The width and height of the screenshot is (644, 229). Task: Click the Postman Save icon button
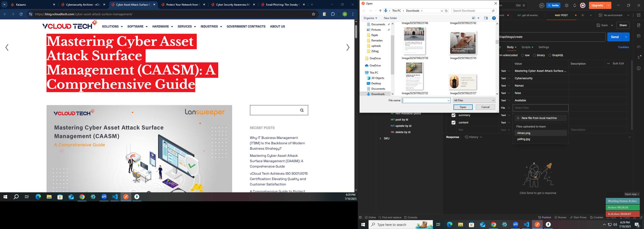tap(602, 25)
